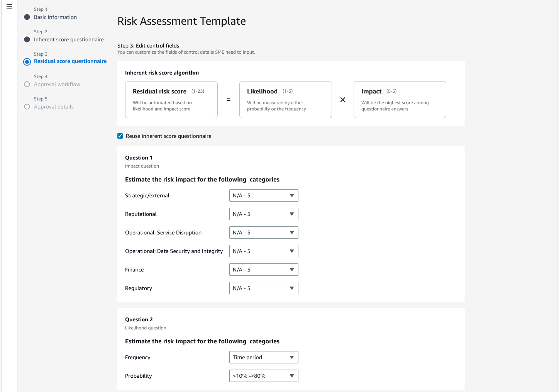Select the Step 4 Approval workflow circle
559x392 pixels.
[27, 84]
